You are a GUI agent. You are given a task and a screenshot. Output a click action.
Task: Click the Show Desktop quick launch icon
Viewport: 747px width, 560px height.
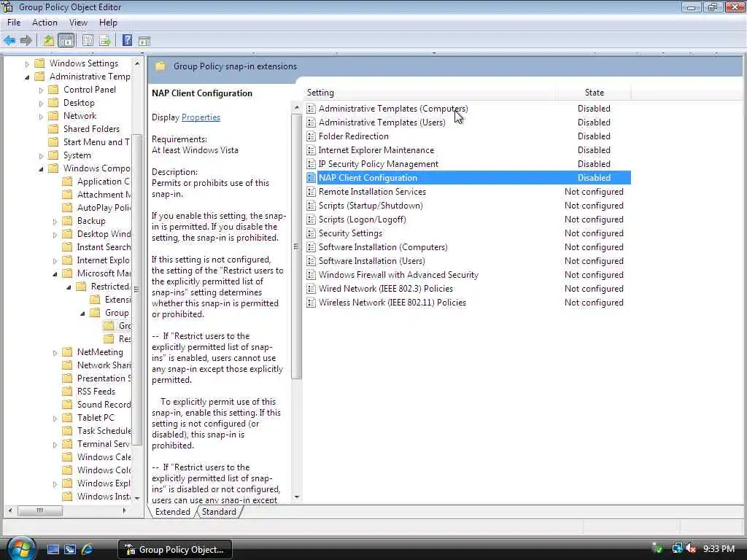(53, 550)
